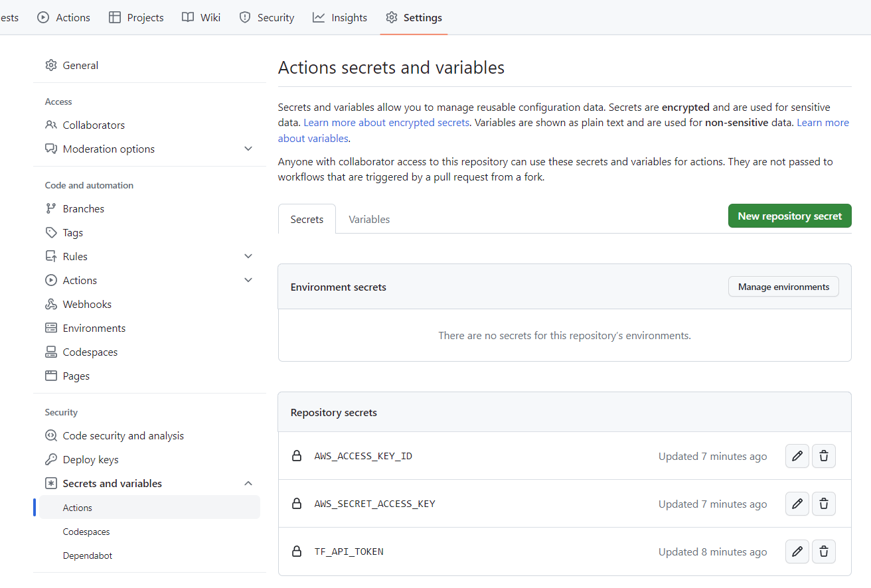Expand the Rules sidebar section
The height and width of the screenshot is (588, 871).
pyautogui.click(x=248, y=256)
